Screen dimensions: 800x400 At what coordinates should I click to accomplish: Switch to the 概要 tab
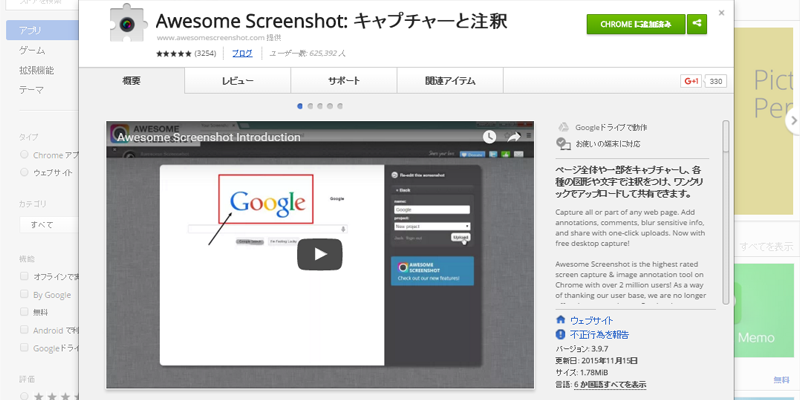(132, 81)
